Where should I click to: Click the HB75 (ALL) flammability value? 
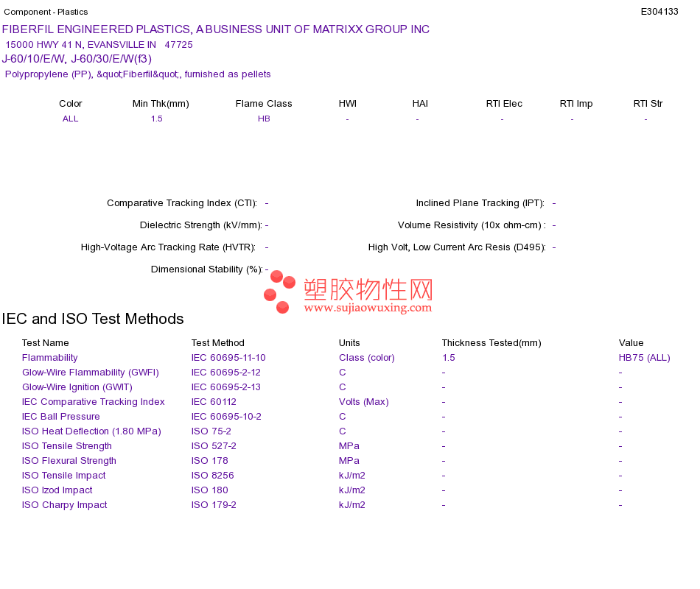(644, 358)
